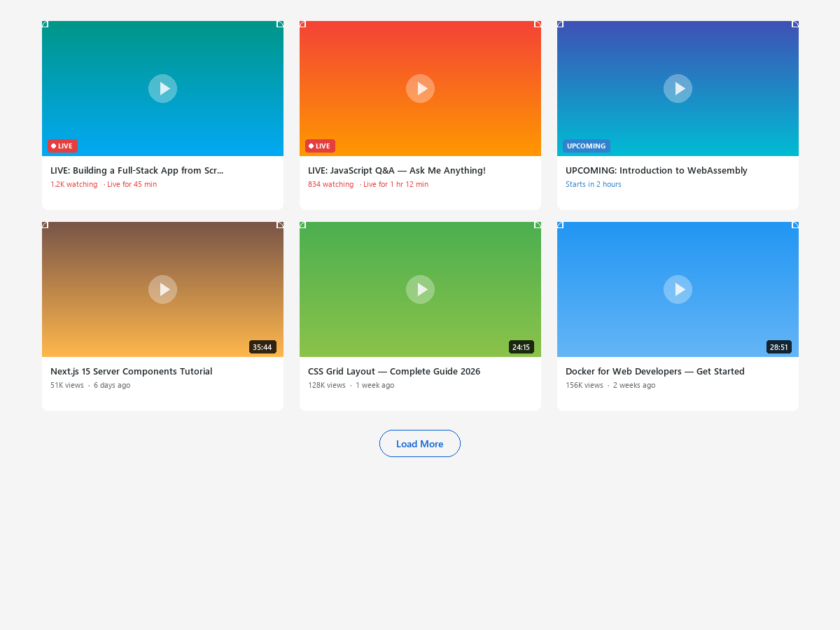This screenshot has height=630, width=840.
Task: Click the '1.2K watching' text
Action: [74, 185]
